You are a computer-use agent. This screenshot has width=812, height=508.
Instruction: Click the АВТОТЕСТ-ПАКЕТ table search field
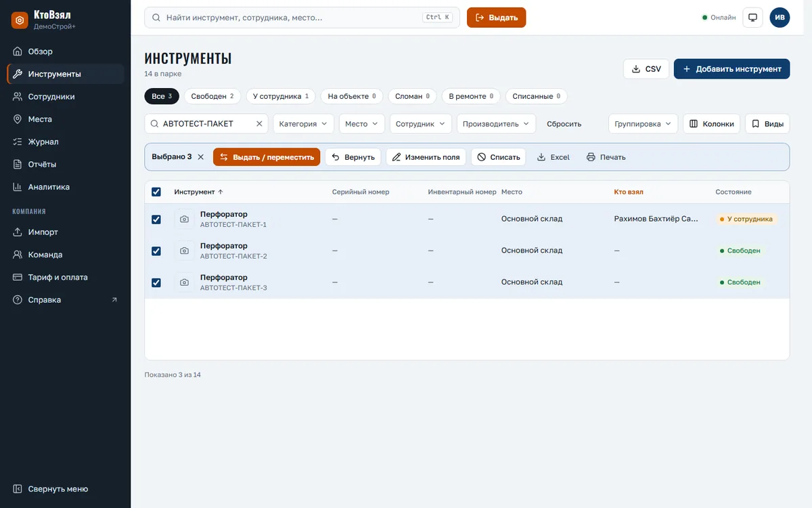206,124
